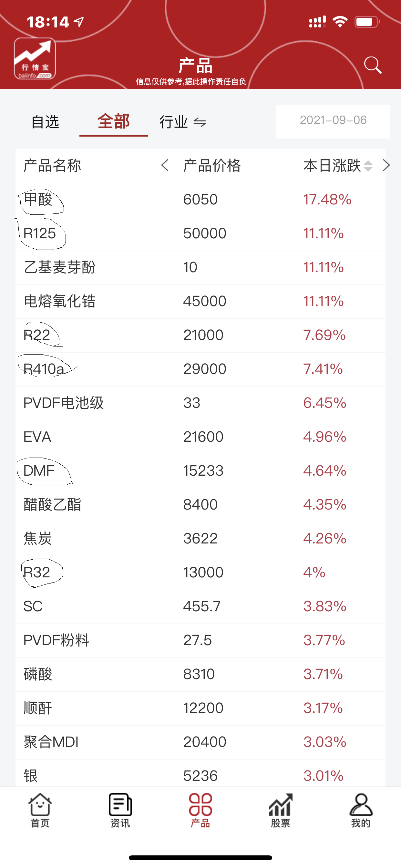
Task: Select the 全部 tab
Action: 114,122
